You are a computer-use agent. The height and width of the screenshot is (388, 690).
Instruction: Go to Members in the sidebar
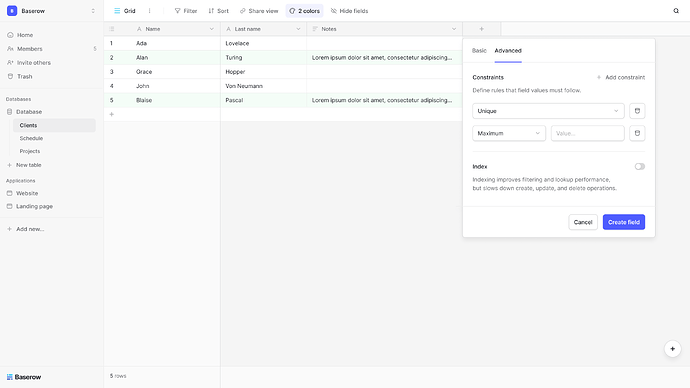pos(29,49)
